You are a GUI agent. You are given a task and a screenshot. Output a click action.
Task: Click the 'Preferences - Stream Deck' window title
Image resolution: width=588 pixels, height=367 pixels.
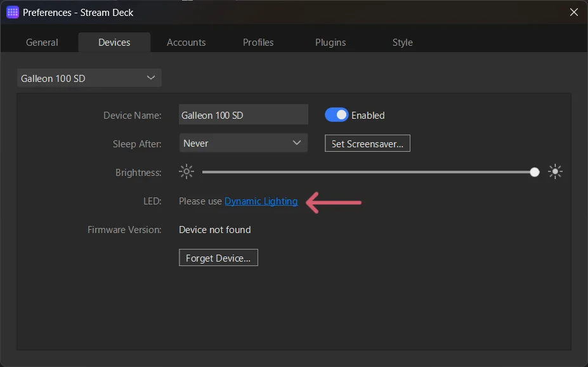click(x=78, y=13)
